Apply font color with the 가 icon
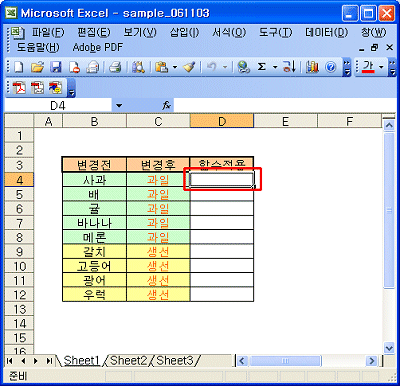This screenshot has height=386, width=400. point(368,67)
